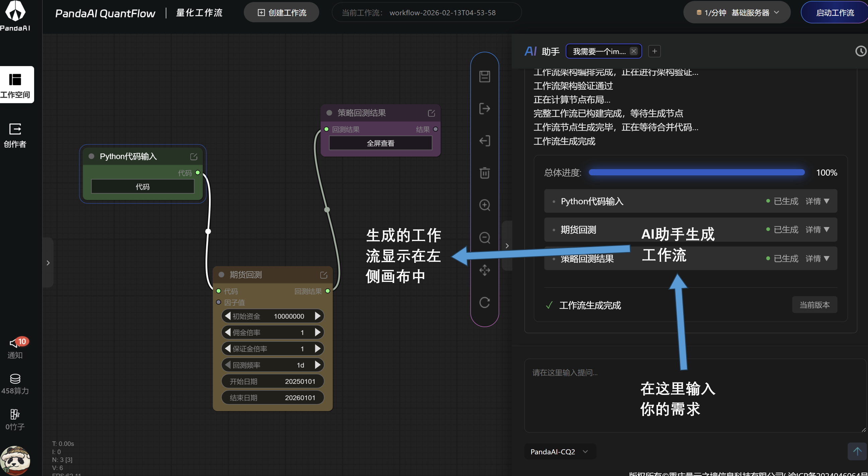Click the 全屏查看 button
Screen dimensions: 868x476
380,143
